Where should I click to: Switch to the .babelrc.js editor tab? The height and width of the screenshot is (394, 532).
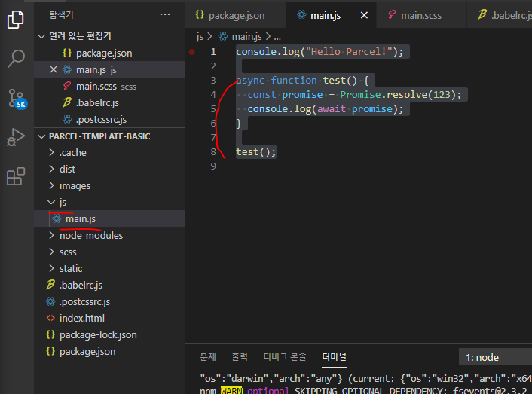500,15
